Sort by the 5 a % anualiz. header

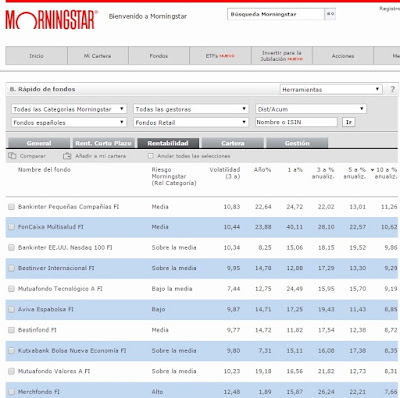[x=355, y=173]
